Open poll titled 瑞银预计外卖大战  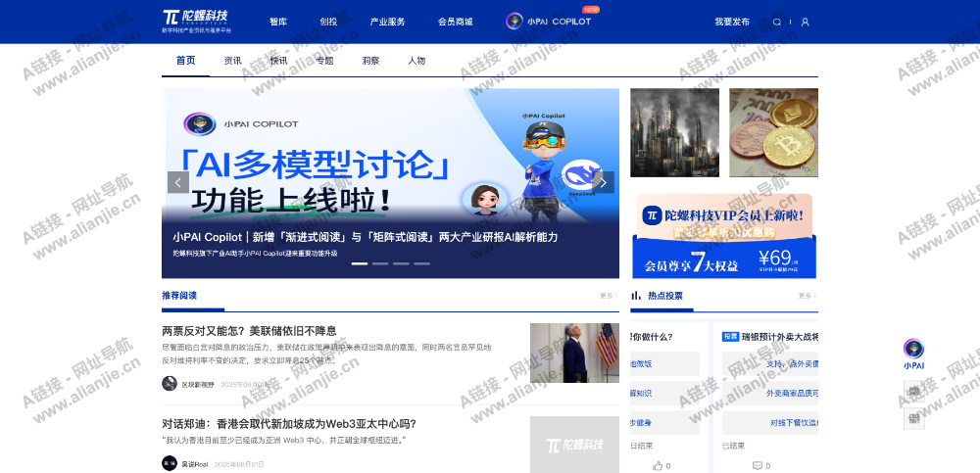coord(780,337)
